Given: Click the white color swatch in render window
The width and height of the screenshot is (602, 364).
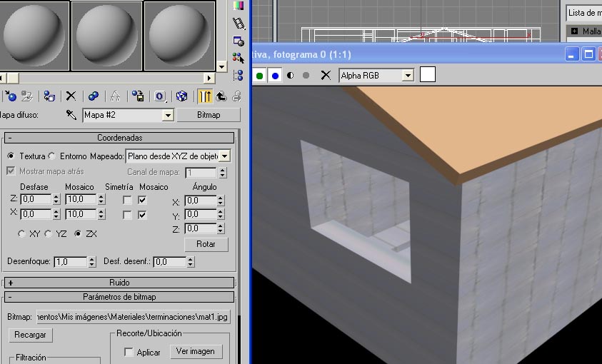Looking at the screenshot, I should click(428, 74).
